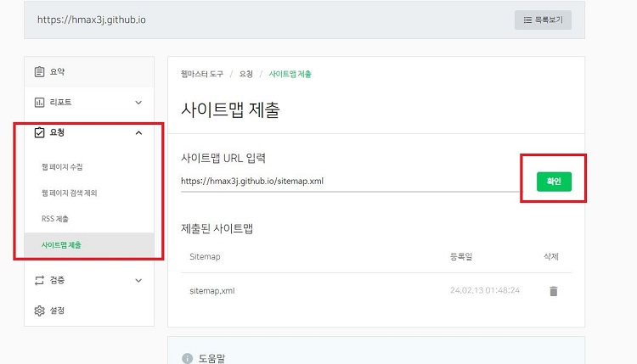Click the 검증 menu label

57,280
